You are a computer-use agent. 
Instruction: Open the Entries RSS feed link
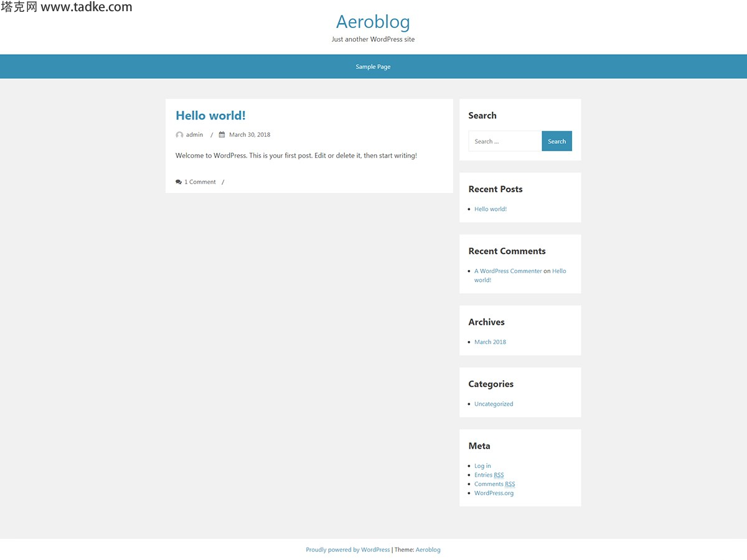489,475
